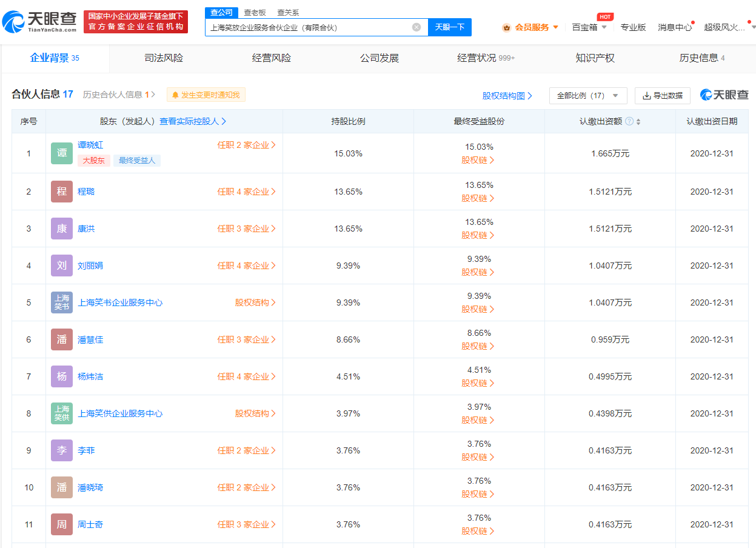The height and width of the screenshot is (548, 756).
Task: Open the 全部比例 (17) dropdown
Action: click(x=588, y=95)
